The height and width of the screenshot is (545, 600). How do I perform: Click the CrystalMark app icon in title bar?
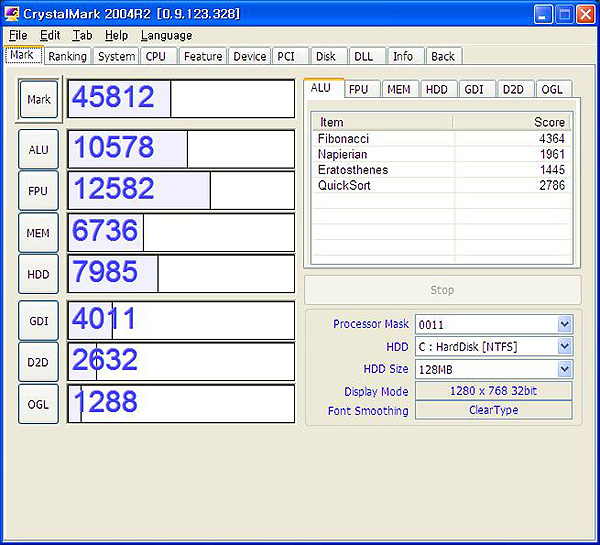[11, 14]
